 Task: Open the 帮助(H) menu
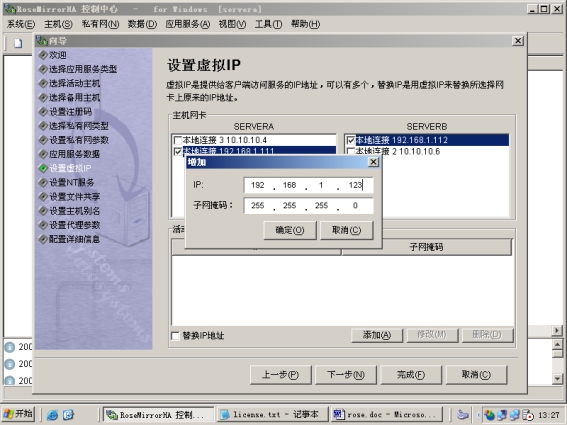coord(306,24)
